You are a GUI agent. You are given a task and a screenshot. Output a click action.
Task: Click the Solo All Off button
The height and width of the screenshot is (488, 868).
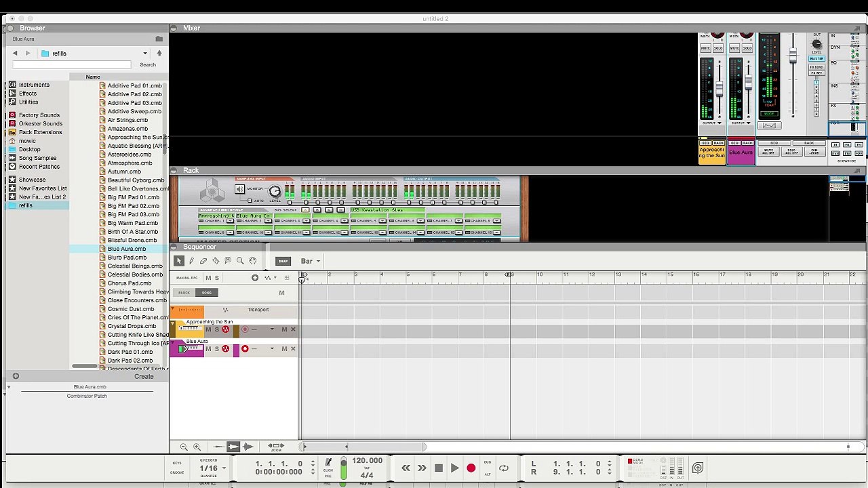(791, 152)
